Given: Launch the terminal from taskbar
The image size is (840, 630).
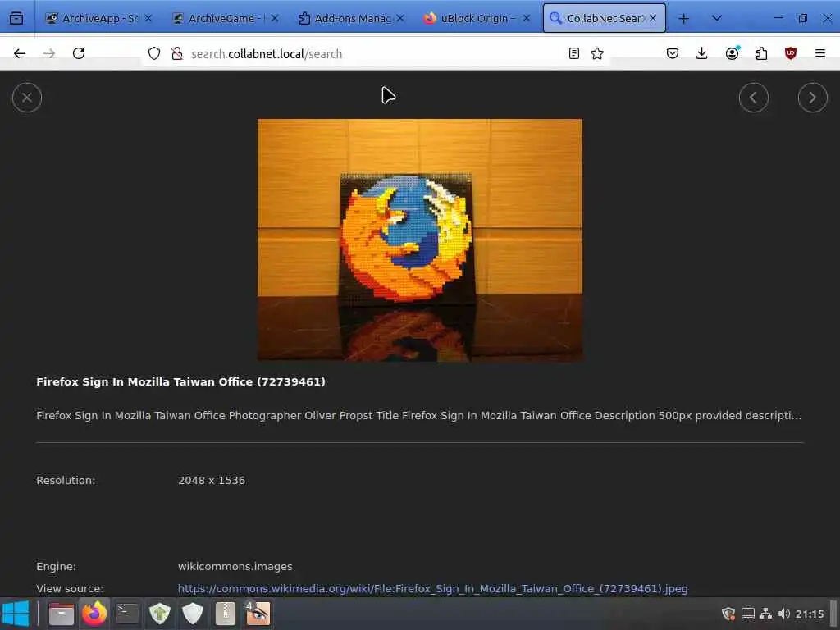Looking at the screenshot, I should tap(127, 614).
